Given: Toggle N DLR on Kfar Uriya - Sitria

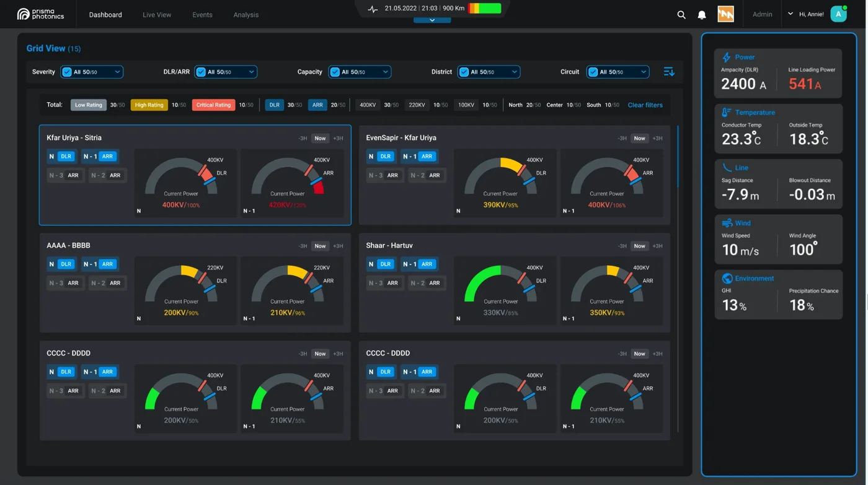Looking at the screenshot, I should (x=61, y=156).
